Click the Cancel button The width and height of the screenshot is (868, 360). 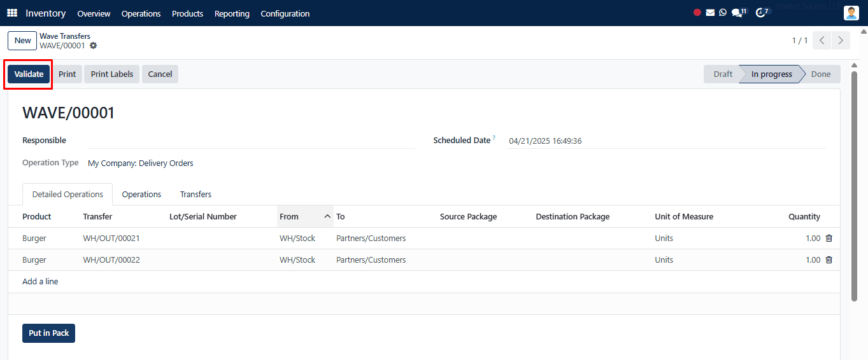click(x=160, y=74)
